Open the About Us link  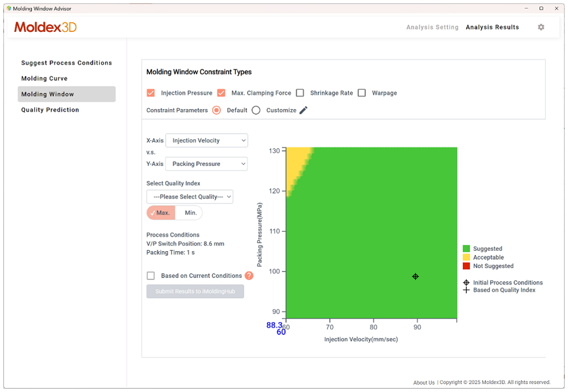pyautogui.click(x=424, y=382)
